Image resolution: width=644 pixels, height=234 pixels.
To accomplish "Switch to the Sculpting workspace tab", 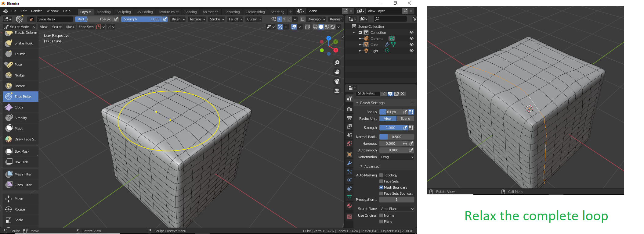I will [x=124, y=12].
